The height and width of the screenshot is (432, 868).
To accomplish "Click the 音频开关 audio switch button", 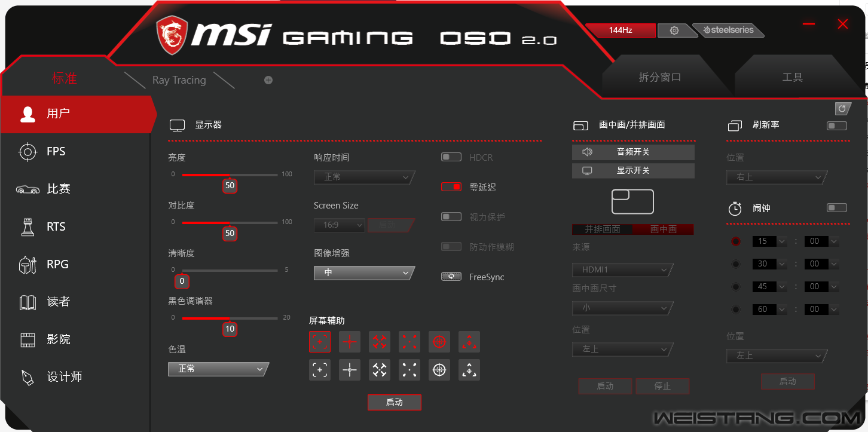I will (633, 152).
